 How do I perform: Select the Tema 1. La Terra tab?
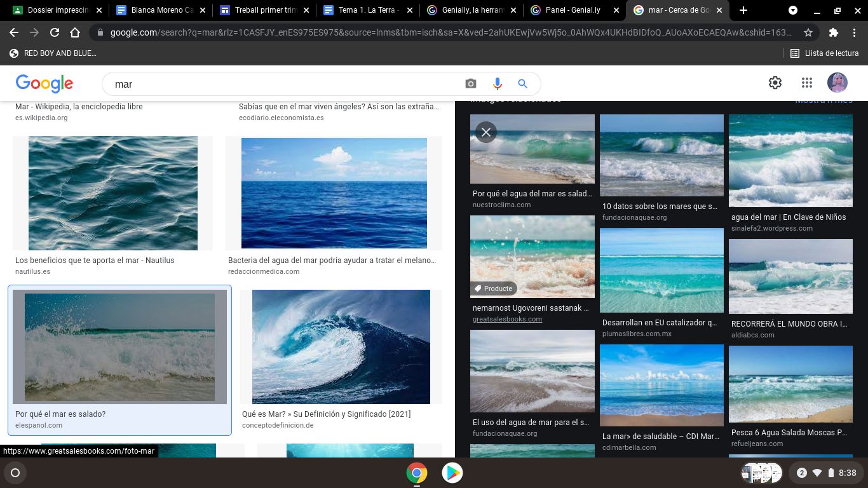(362, 10)
